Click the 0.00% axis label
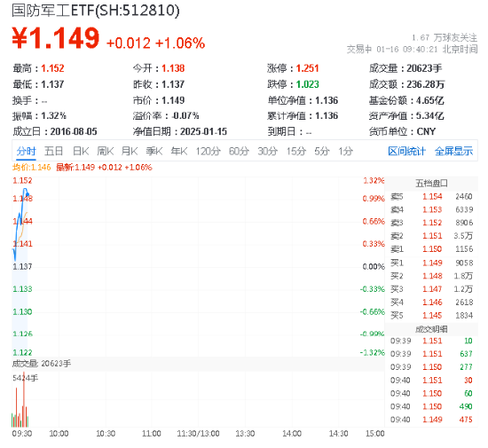Screen dimensions: 488x448 [374, 267]
